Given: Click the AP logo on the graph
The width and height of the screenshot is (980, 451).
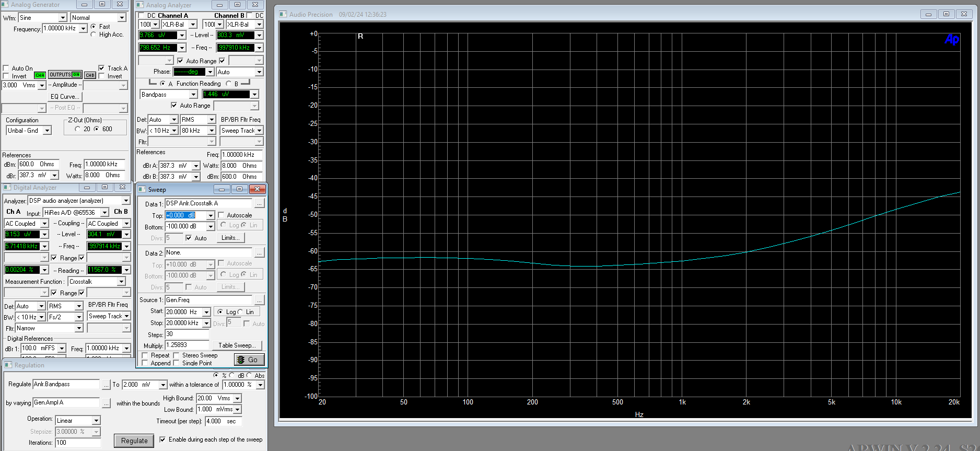Looking at the screenshot, I should pyautogui.click(x=952, y=39).
